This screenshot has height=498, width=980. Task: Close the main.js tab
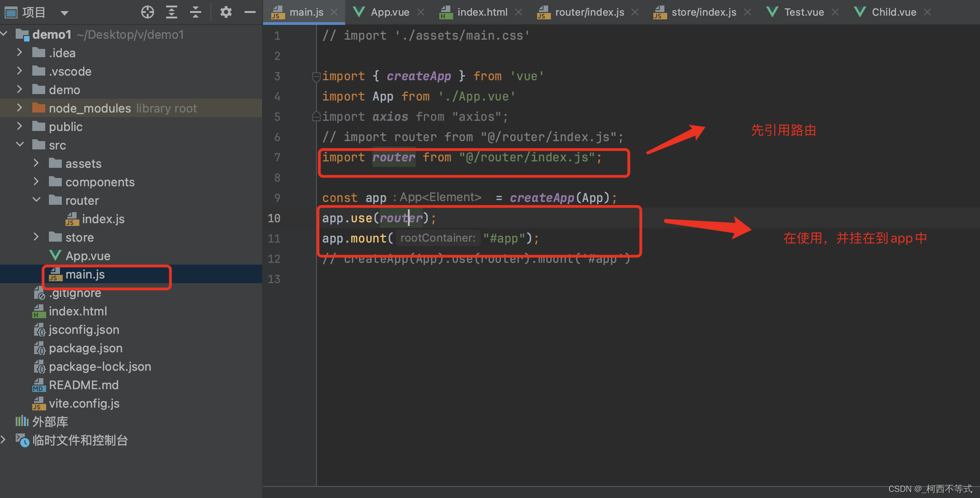[x=334, y=12]
